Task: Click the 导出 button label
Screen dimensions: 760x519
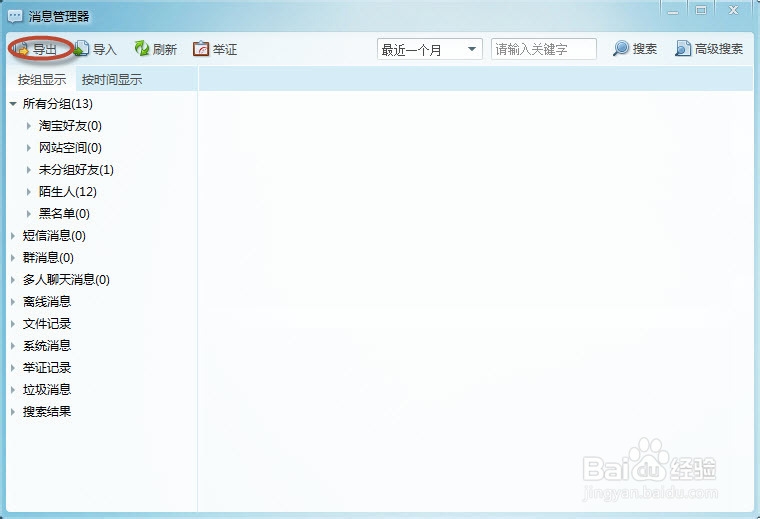Action: pyautogui.click(x=45, y=49)
